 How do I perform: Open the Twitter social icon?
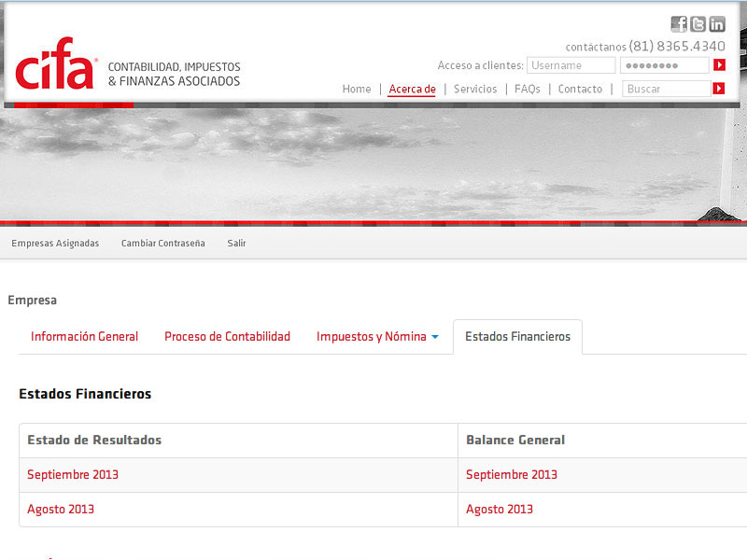click(x=698, y=24)
